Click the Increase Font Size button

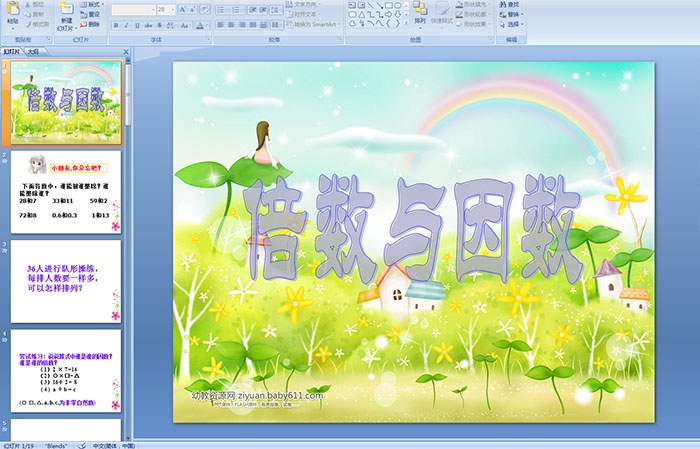pos(183,9)
